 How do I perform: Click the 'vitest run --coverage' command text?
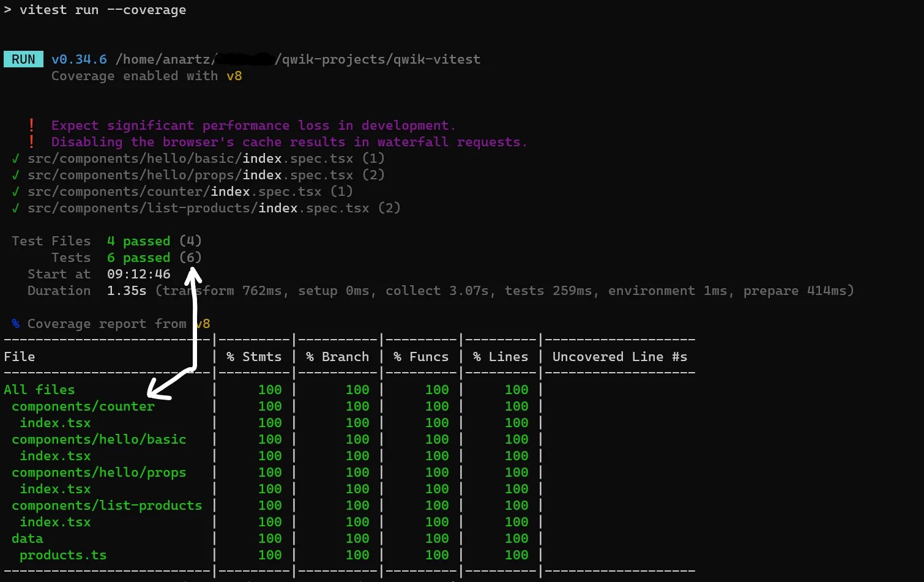[x=103, y=10]
